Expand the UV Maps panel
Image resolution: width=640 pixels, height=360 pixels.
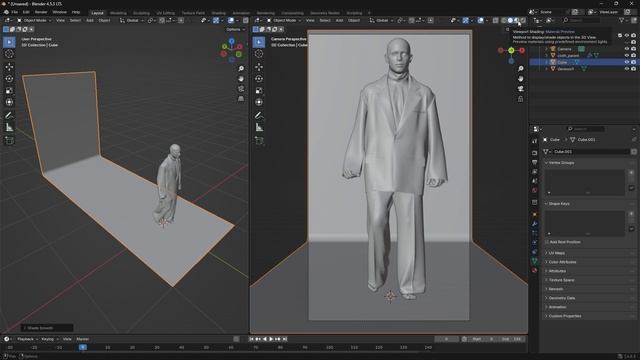tap(557, 253)
